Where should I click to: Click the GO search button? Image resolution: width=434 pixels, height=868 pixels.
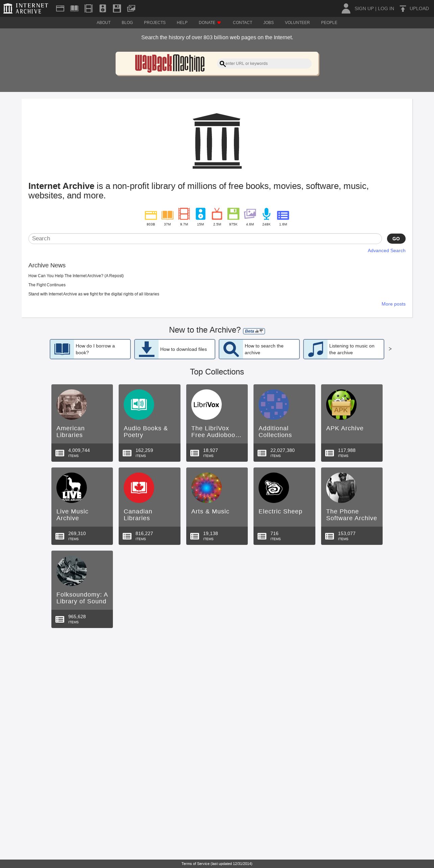pos(396,239)
